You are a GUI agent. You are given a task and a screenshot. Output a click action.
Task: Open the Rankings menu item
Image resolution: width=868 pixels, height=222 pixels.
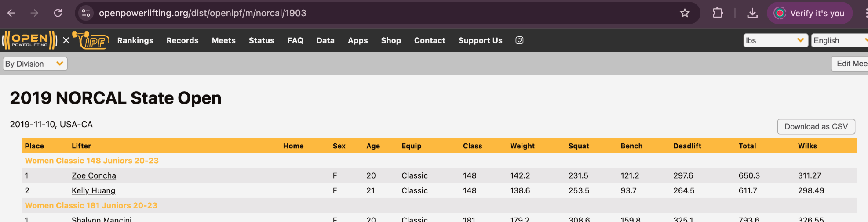135,40
